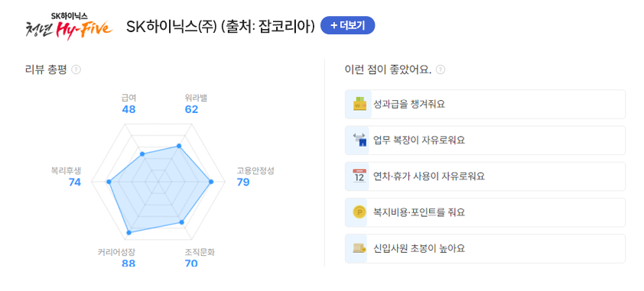Click the calendar icon for 연차·휴가 사용
This screenshot has width=644, height=291.
(x=359, y=176)
